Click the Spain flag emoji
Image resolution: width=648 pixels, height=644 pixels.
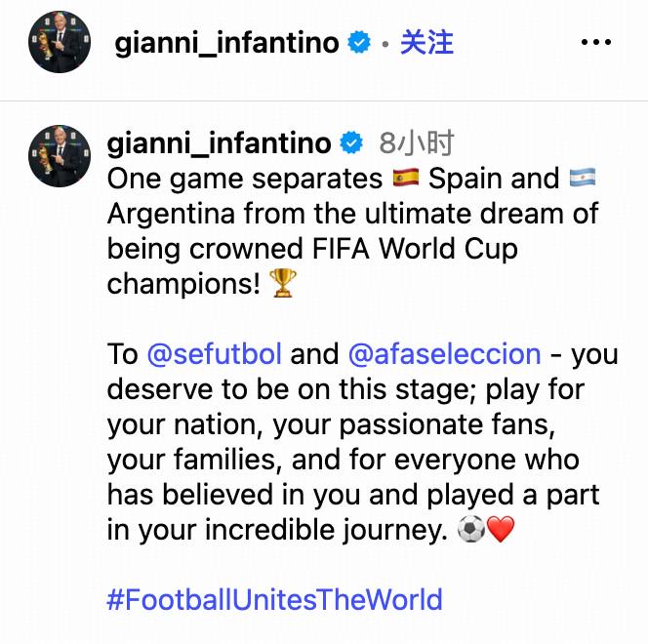point(405,178)
